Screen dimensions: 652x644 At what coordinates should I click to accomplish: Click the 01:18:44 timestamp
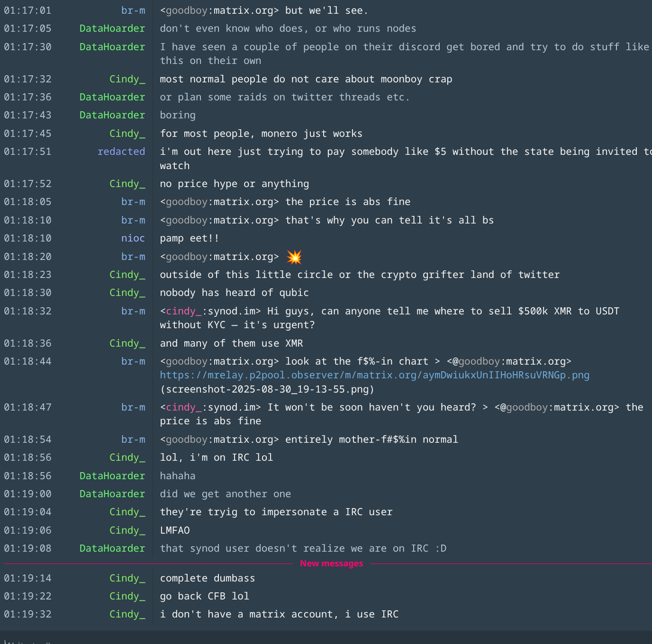point(27,361)
